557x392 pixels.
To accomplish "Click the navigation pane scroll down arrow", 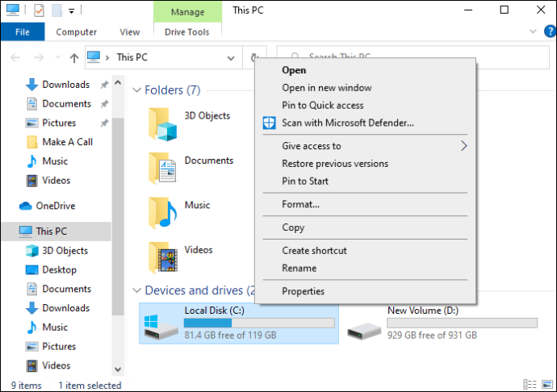I will pyautogui.click(x=118, y=369).
